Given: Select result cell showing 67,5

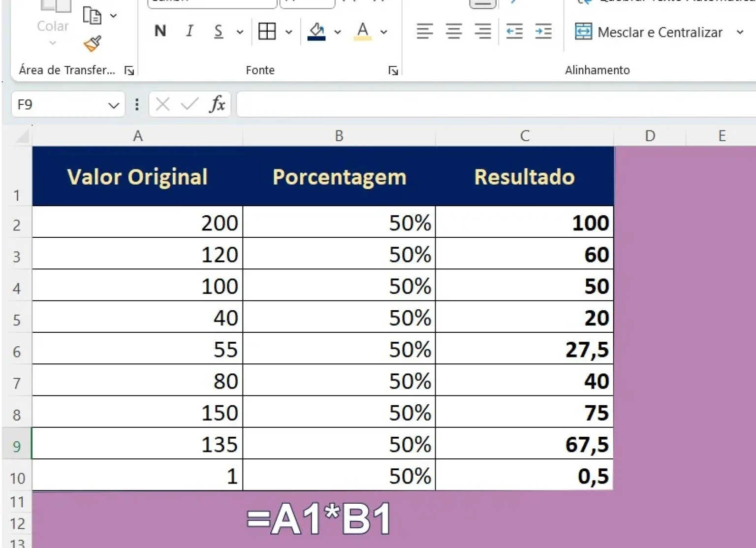Looking at the screenshot, I should coord(525,444).
